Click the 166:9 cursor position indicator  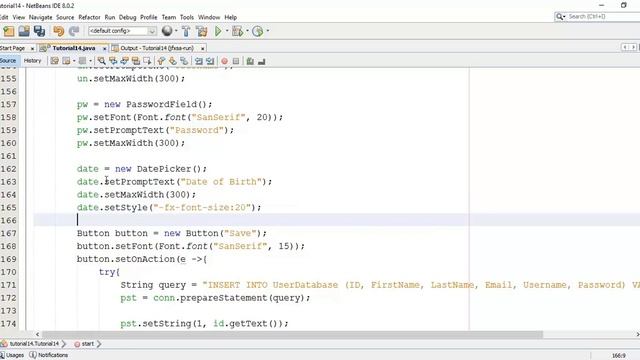click(x=619, y=356)
